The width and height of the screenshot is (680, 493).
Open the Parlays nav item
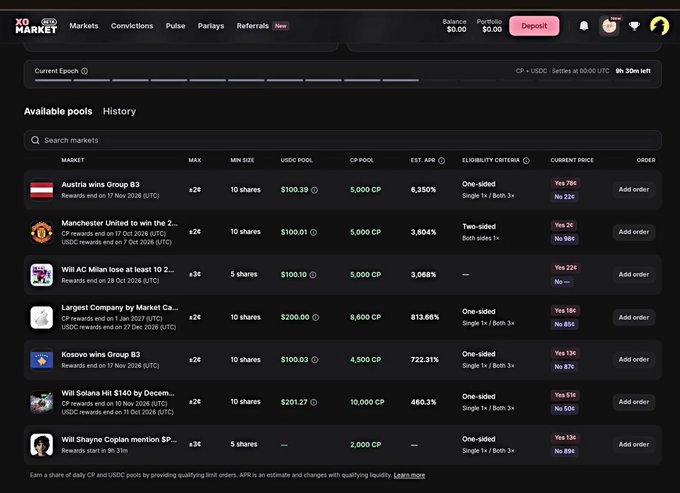point(211,26)
